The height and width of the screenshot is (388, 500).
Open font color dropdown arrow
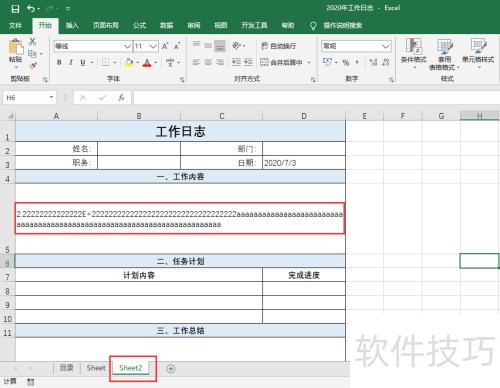click(x=156, y=63)
